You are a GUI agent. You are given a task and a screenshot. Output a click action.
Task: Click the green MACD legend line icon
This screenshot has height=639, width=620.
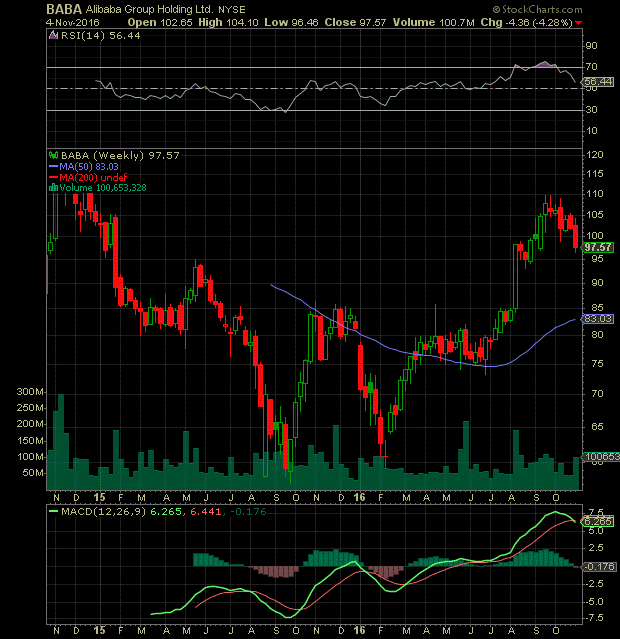pyautogui.click(x=53, y=512)
